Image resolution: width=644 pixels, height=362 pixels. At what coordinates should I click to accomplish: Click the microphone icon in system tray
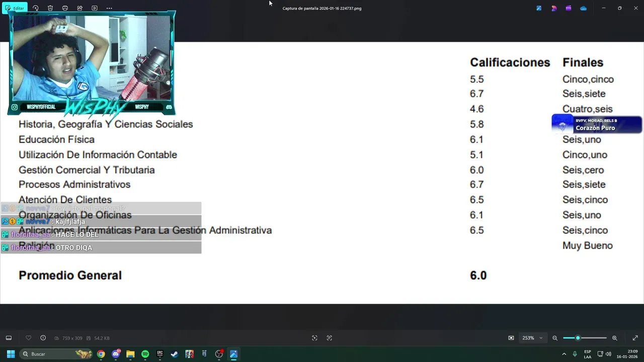[575, 354]
